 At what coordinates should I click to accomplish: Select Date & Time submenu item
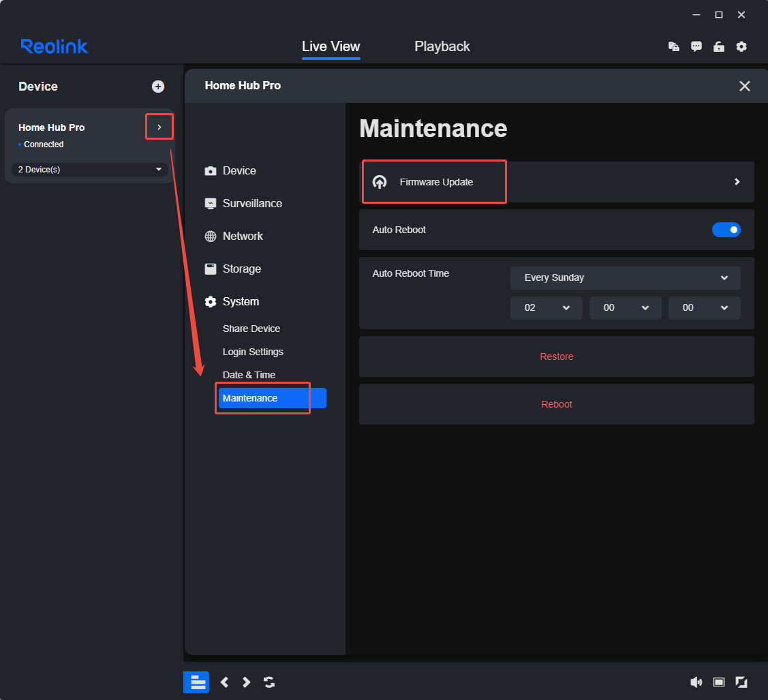click(x=249, y=375)
